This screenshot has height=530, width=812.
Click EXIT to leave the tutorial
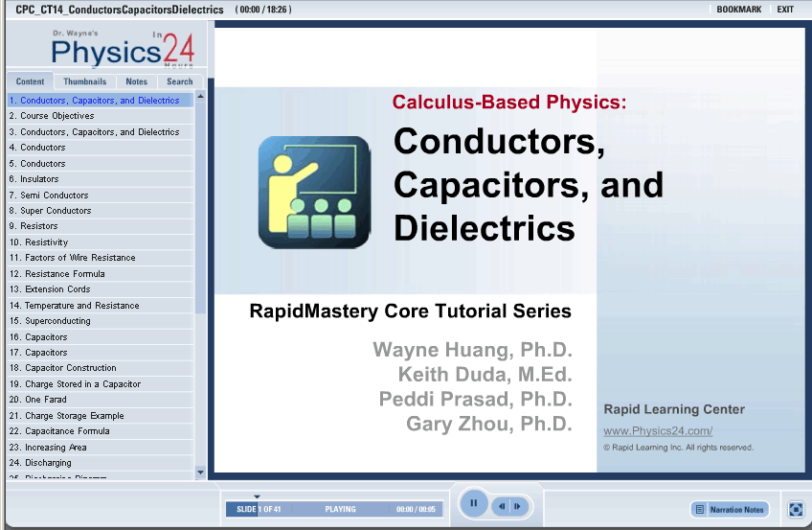click(785, 10)
